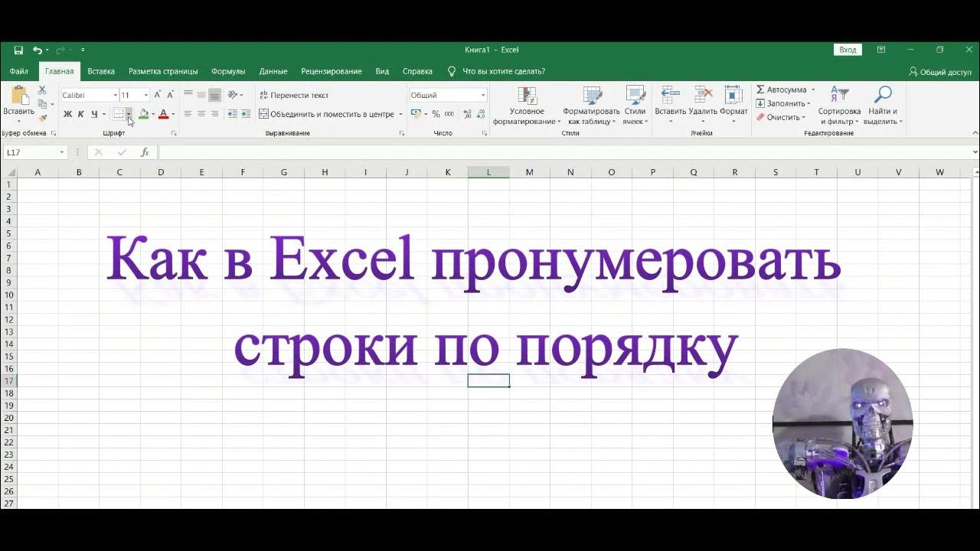Click the Decrease Font Size icon

tap(170, 95)
